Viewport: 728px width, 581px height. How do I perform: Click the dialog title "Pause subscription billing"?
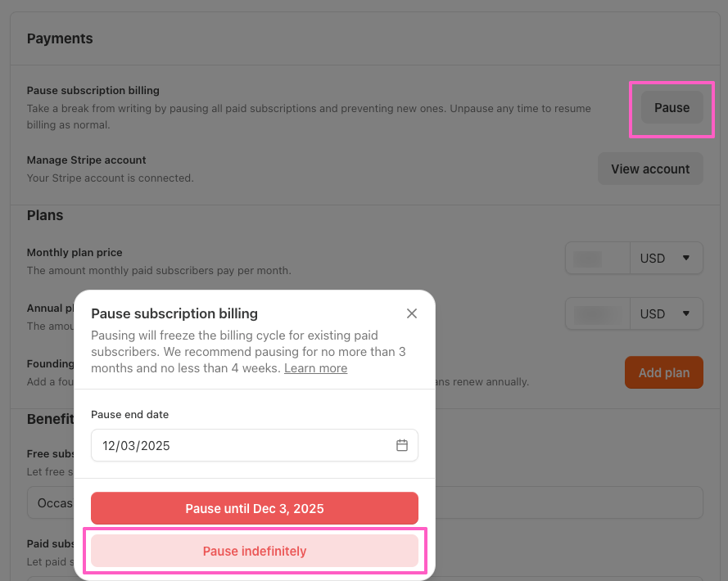click(174, 313)
